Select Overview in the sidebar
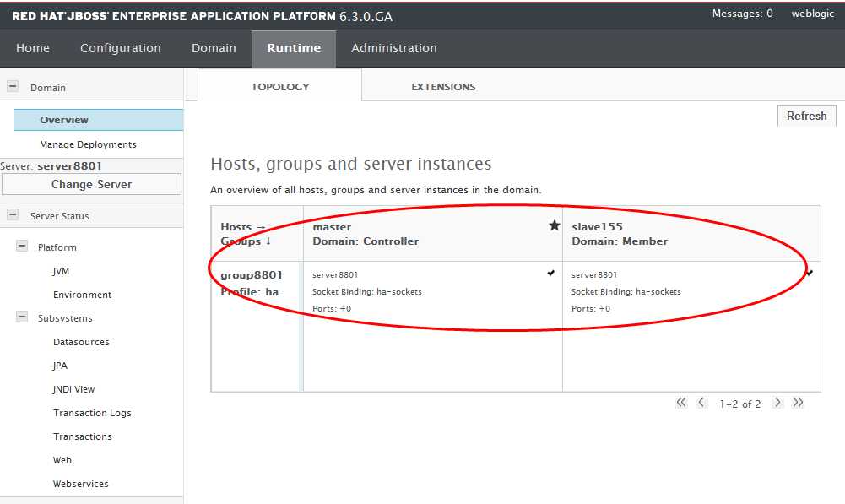This screenshot has height=504, width=845. tap(98, 120)
